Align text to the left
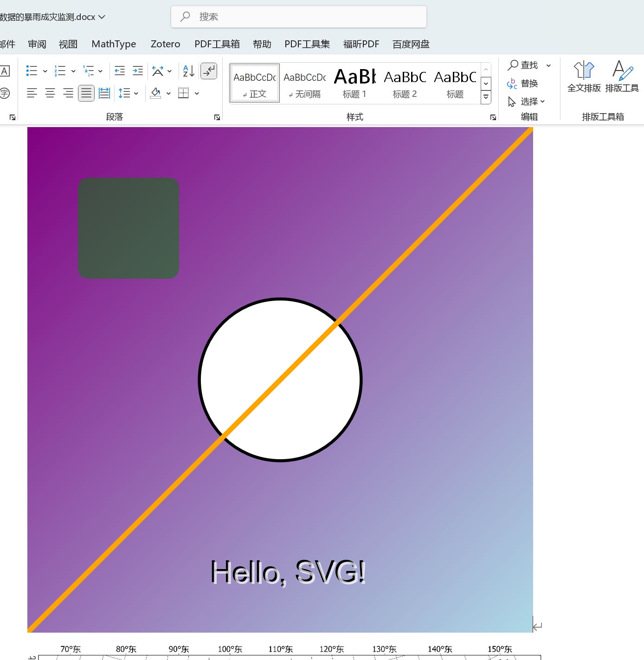Viewport: 644px width, 660px height. tap(32, 93)
